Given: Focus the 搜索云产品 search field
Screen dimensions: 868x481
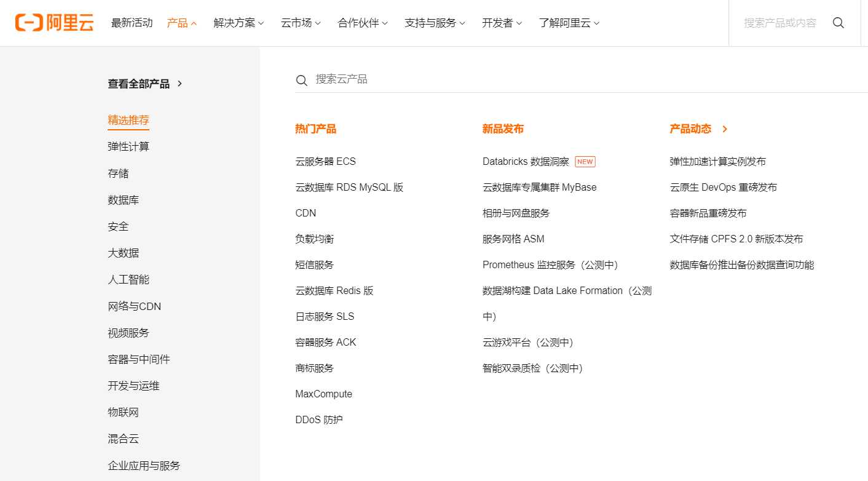Looking at the screenshot, I should tap(581, 79).
